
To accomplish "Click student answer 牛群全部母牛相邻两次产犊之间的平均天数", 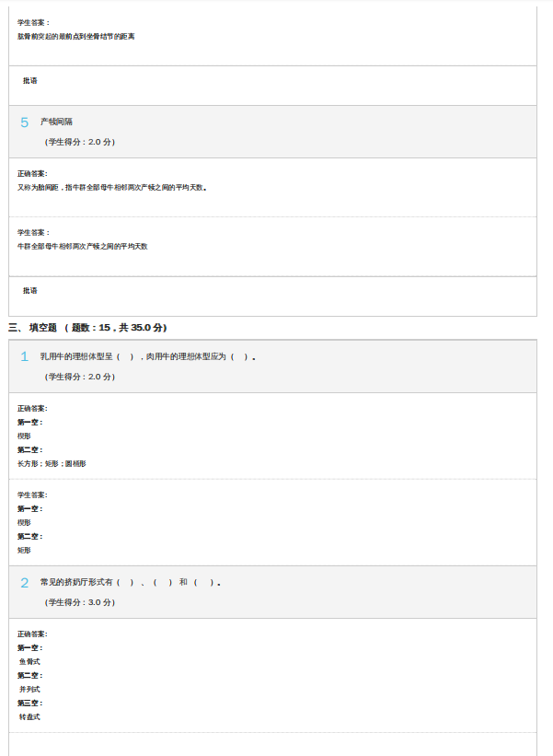I will tap(83, 246).
